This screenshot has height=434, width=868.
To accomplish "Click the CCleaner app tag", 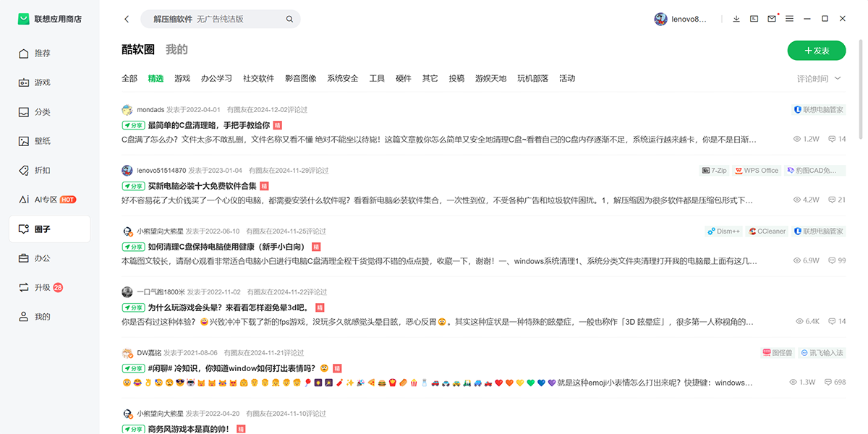I will click(x=767, y=231).
